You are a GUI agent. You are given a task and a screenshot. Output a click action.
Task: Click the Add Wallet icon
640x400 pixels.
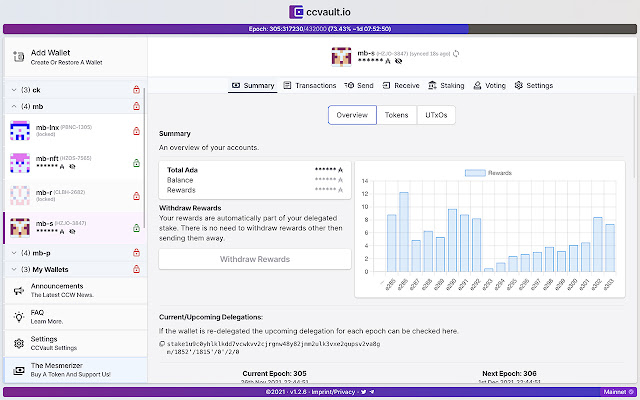[x=19, y=57]
